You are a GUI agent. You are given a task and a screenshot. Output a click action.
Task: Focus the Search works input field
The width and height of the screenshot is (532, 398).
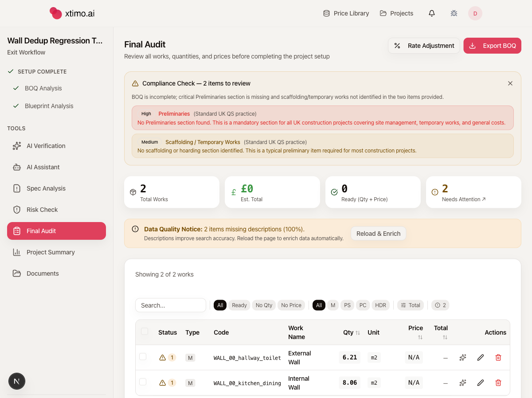[x=171, y=305]
